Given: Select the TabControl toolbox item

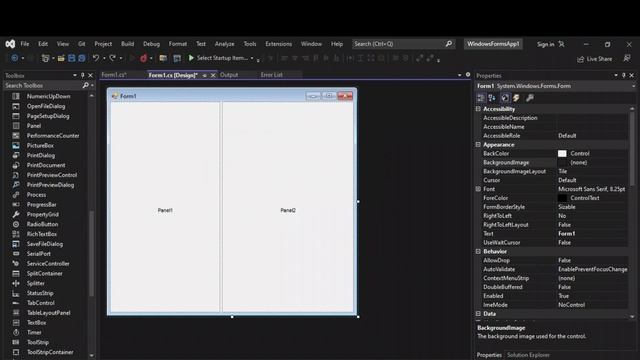Looking at the screenshot, I should tap(40, 303).
